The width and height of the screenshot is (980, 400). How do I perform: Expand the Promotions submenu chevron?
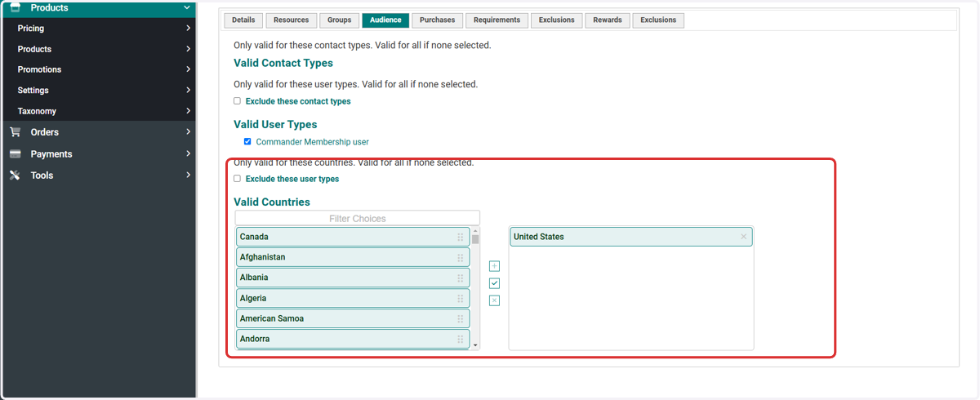pos(188,69)
